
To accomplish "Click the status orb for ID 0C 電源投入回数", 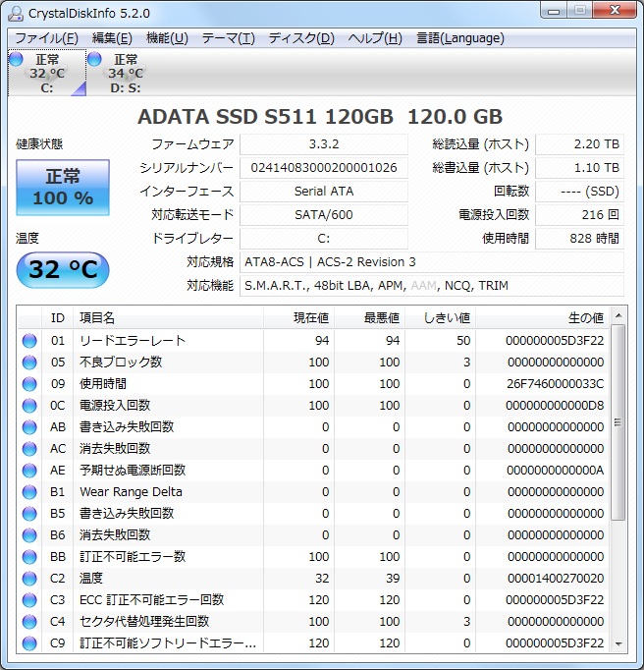I will point(29,406).
